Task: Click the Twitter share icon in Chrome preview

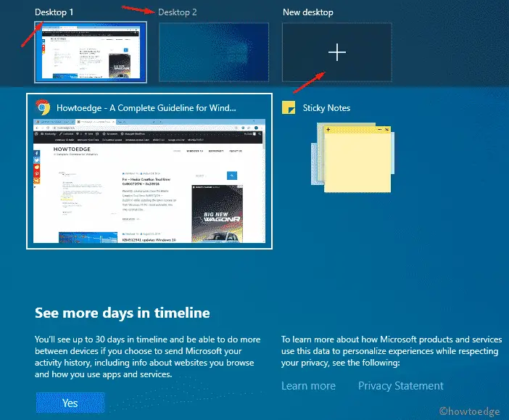Action: click(x=37, y=160)
